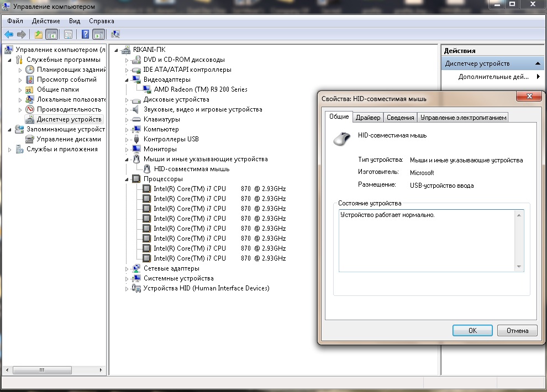The height and width of the screenshot is (392, 547).
Task: Expand the Сетевые адаптеры category
Action: 127,269
